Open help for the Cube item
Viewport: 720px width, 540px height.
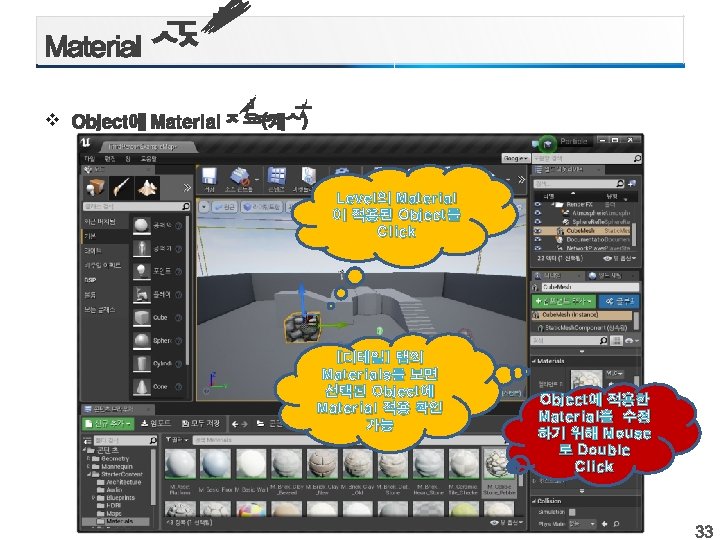(x=179, y=318)
